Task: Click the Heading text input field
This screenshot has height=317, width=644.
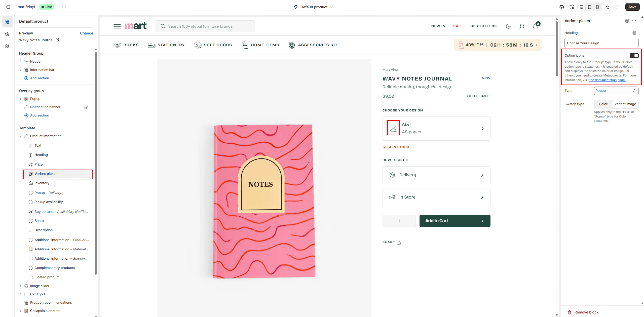Action: pyautogui.click(x=601, y=43)
